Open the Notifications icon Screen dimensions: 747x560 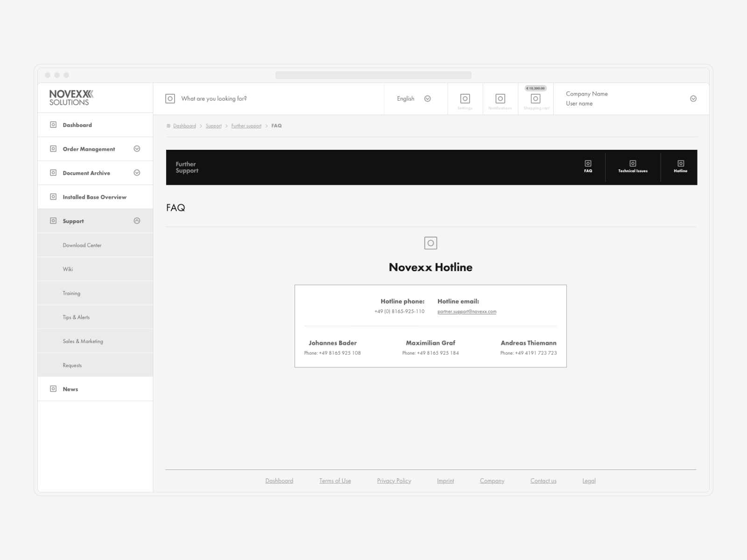click(500, 98)
